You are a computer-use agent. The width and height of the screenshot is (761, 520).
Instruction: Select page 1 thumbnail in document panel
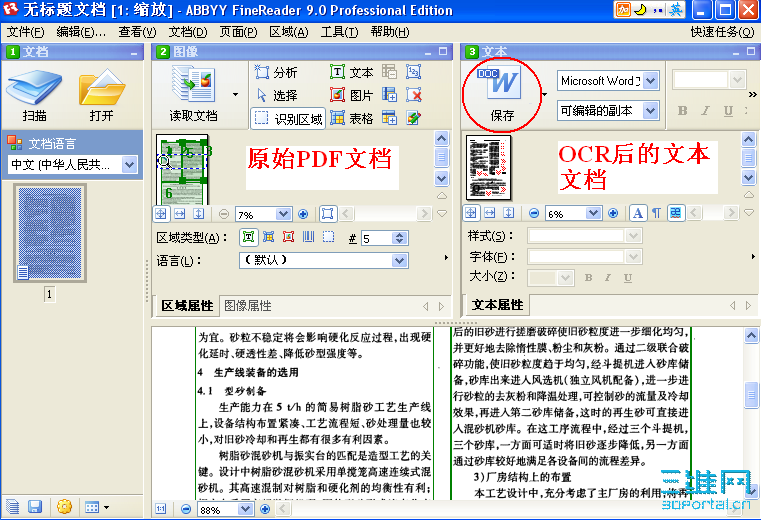50,233
